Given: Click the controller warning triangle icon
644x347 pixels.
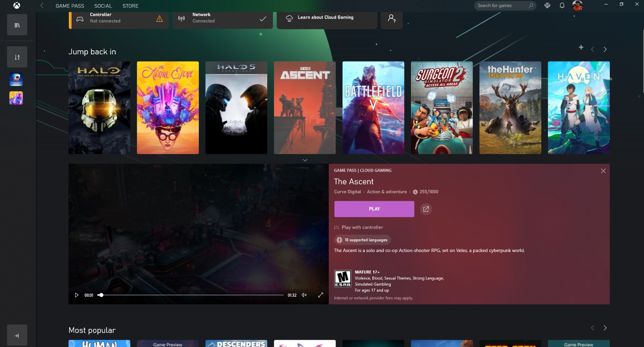Looking at the screenshot, I should coord(159,19).
